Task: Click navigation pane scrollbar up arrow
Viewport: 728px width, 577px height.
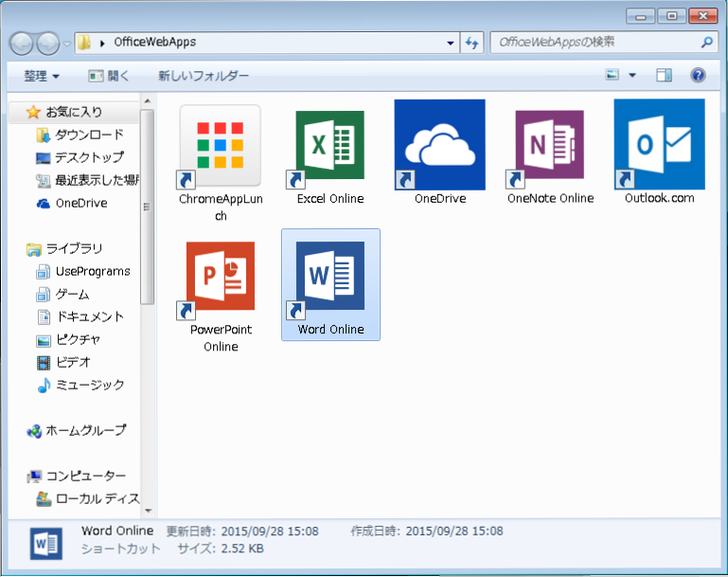Action: pos(148,100)
